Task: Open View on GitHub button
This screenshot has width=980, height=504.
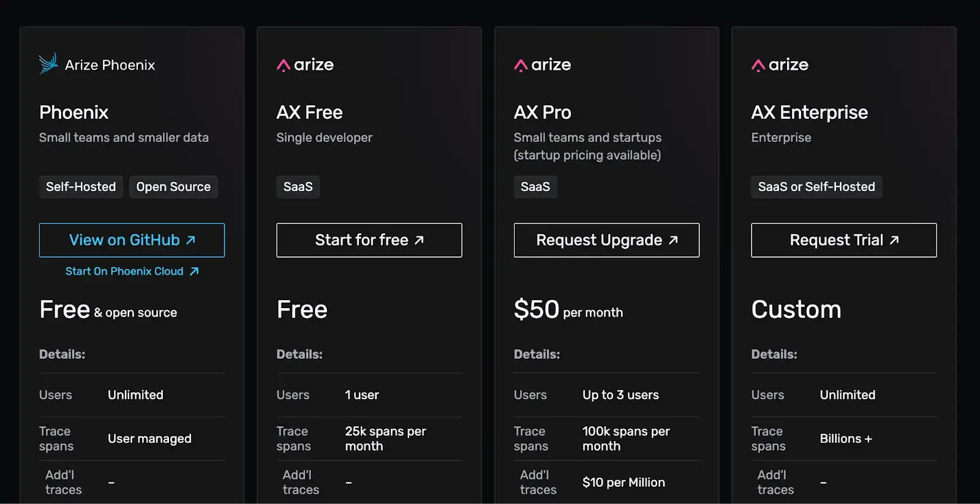Action: click(x=132, y=240)
